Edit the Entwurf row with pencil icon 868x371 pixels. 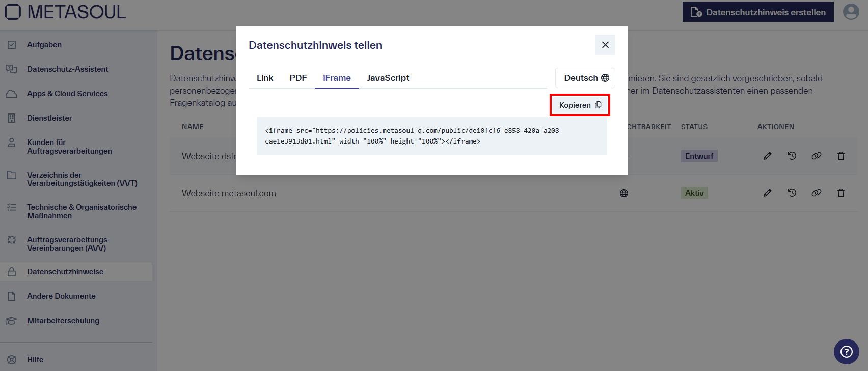(768, 156)
